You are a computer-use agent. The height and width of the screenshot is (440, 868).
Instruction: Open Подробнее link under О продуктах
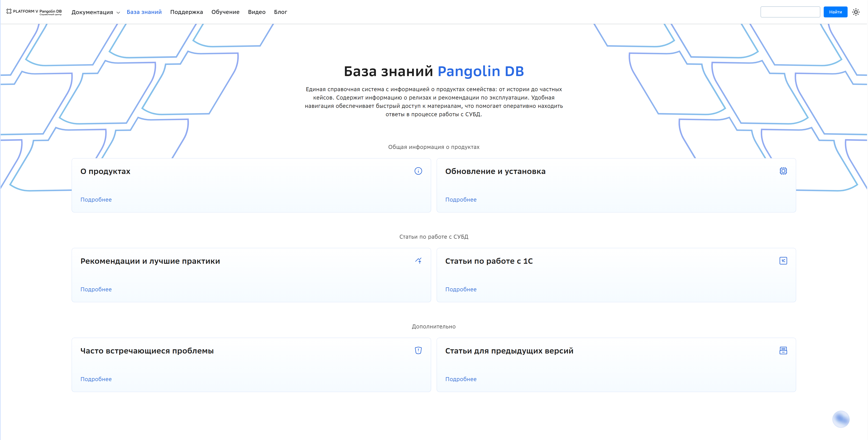96,200
